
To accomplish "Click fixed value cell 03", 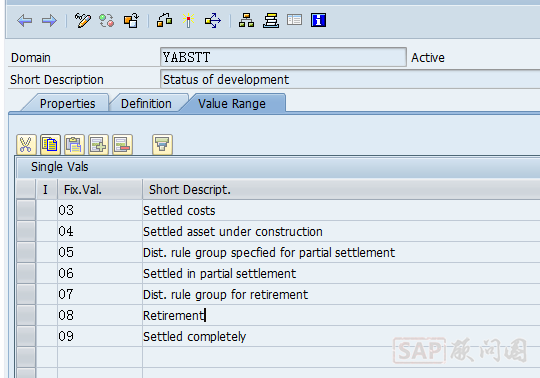I will tap(100, 210).
